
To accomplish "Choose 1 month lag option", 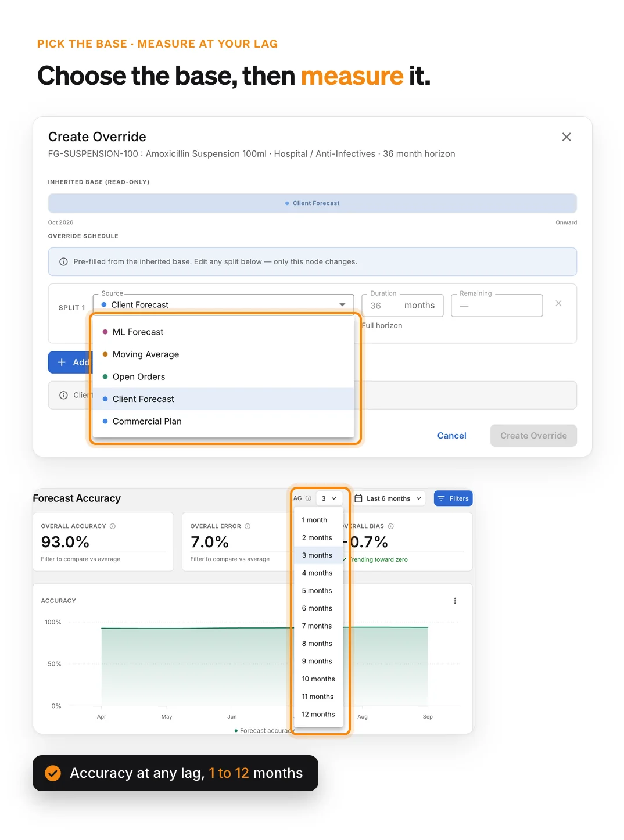I will pos(318,520).
